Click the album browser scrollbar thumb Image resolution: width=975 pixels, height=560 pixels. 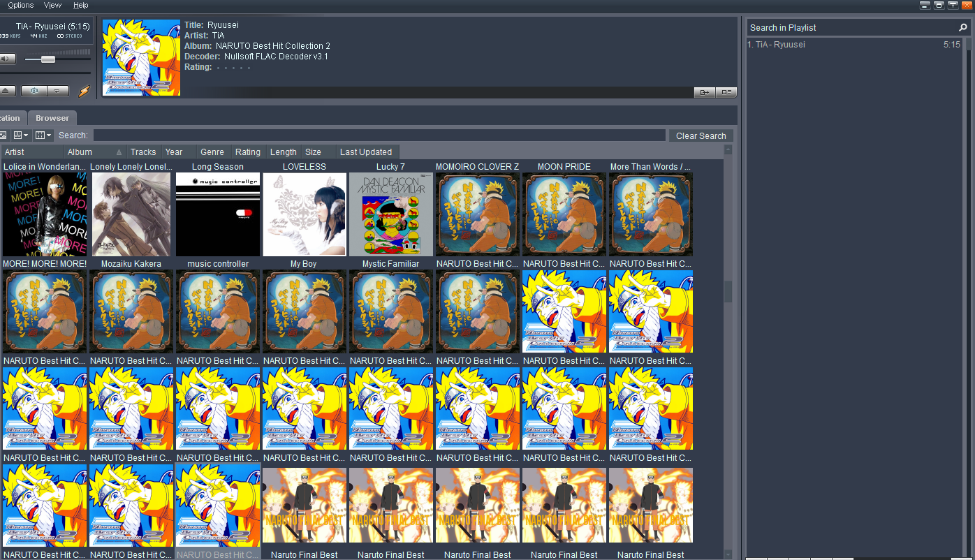click(728, 291)
